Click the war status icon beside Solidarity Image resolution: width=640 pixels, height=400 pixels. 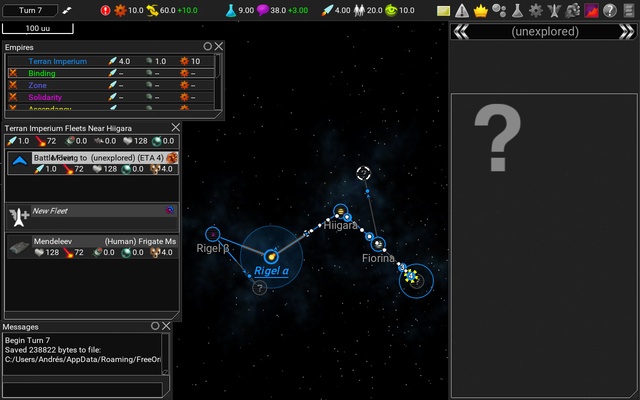13,97
